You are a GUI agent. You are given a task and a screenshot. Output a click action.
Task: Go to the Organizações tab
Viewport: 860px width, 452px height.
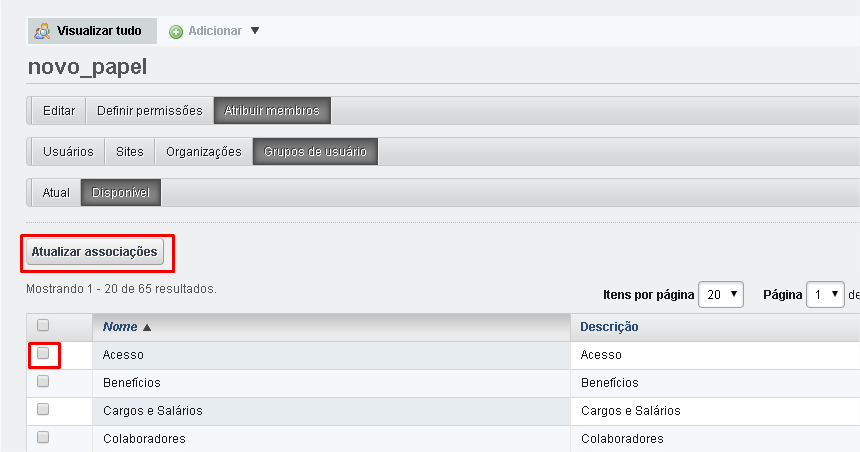(204, 151)
